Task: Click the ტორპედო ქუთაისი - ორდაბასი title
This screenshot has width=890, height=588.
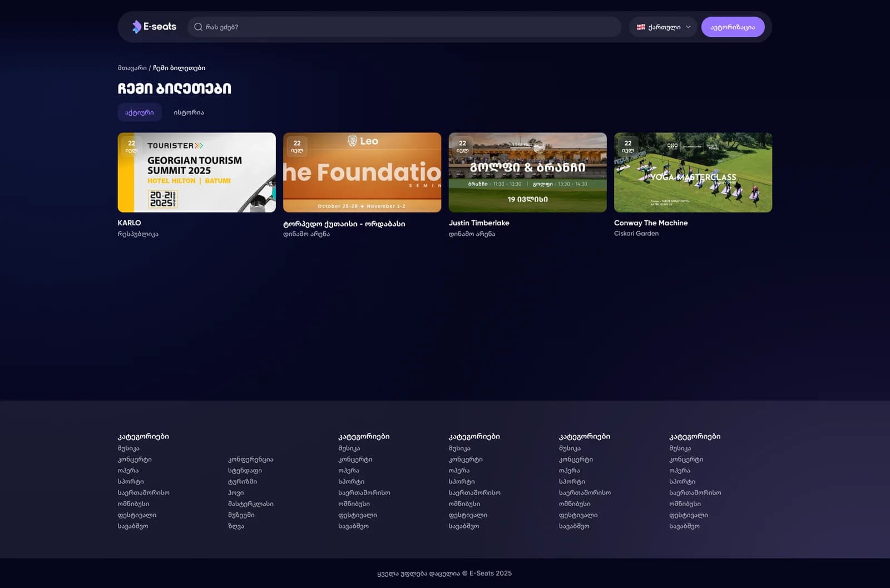Action: (344, 224)
